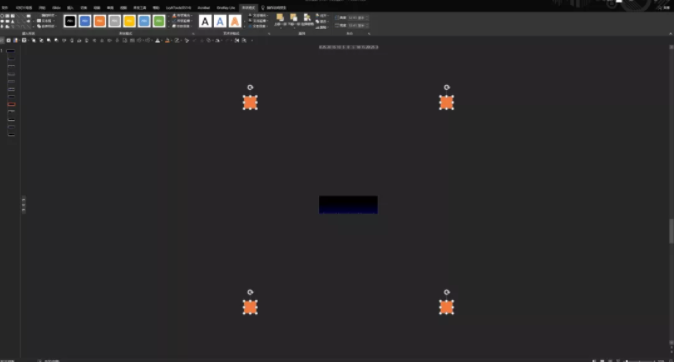The height and width of the screenshot is (362, 674).
Task: Open the shape styles gallery More arrow
Action: pos(168,26)
